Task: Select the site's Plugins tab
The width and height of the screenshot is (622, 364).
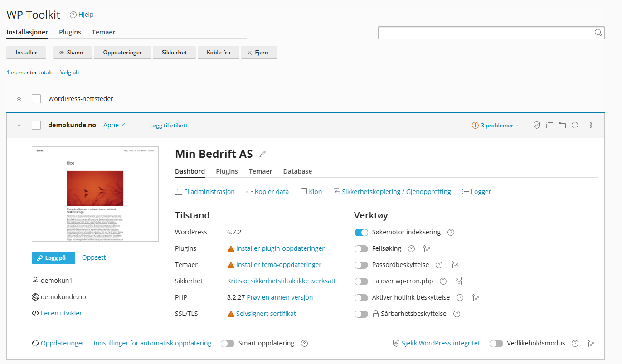Action: point(227,171)
